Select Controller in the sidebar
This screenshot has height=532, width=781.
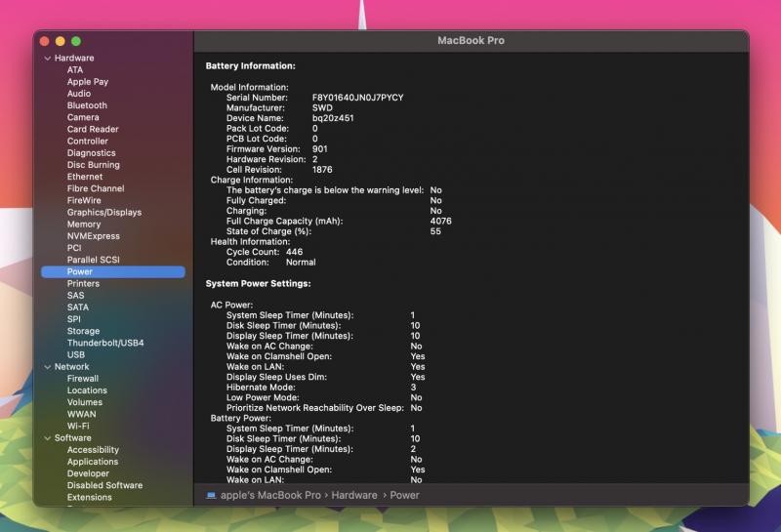[x=88, y=142]
